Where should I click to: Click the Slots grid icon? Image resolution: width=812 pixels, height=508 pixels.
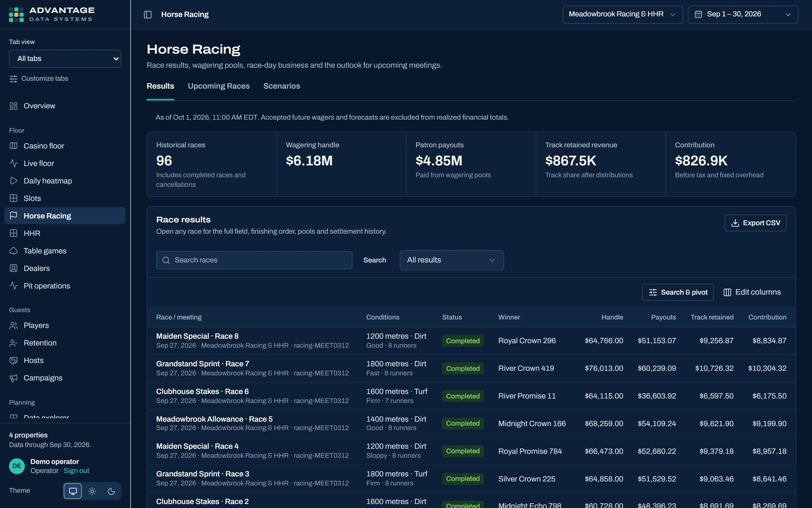(x=14, y=198)
